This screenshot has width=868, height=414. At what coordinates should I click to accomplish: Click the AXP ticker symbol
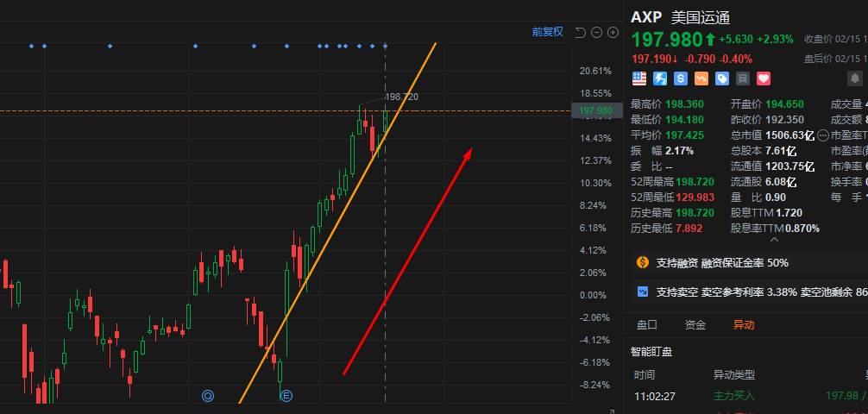646,17
